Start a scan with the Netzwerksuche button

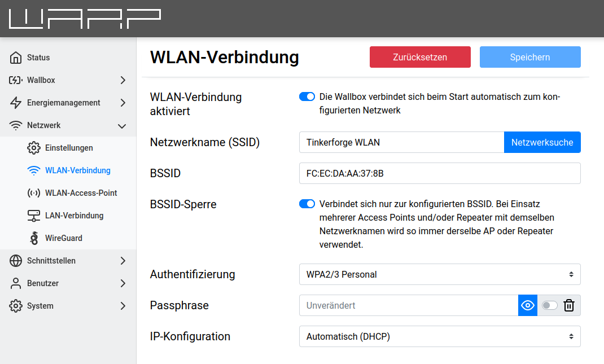(x=542, y=142)
